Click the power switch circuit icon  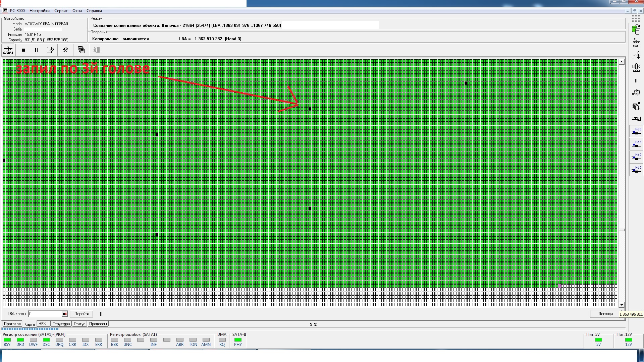[636, 55]
